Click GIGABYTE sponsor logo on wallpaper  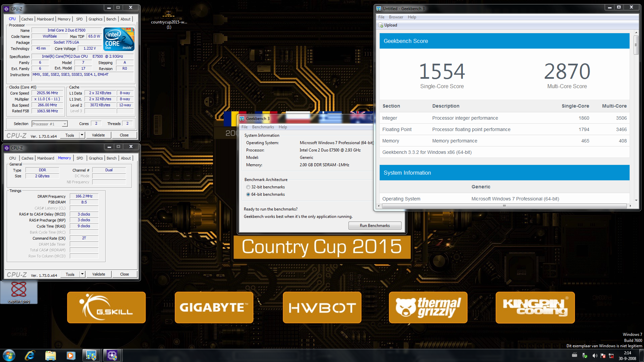coord(214,307)
